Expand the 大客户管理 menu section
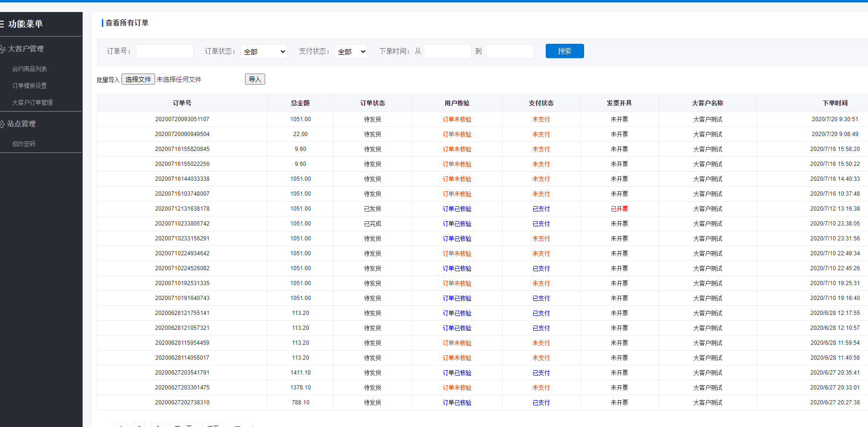Viewport: 868px width, 427px height. 26,49
